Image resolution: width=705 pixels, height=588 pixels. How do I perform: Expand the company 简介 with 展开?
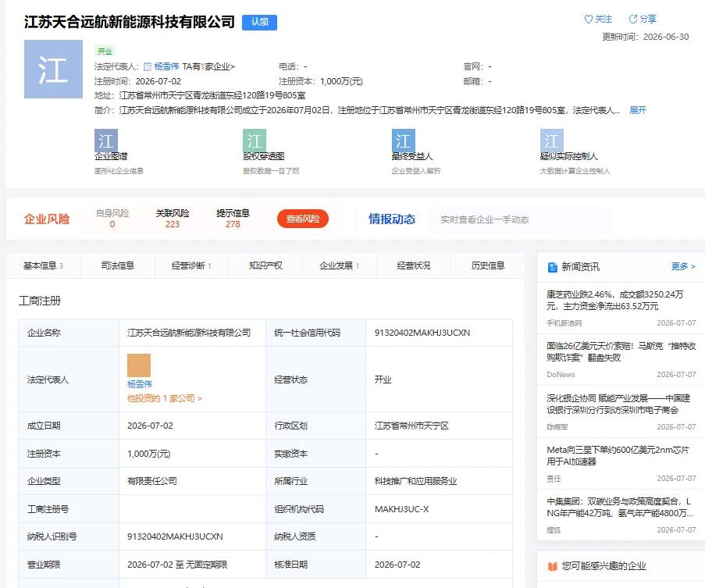click(638, 110)
